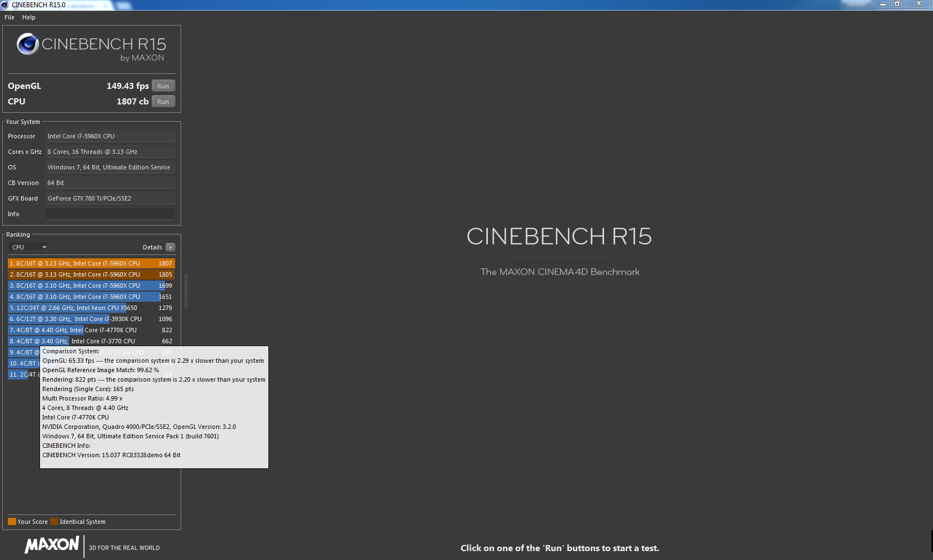933x560 pixels.
Task: Click the MAXON logo at bottom left
Action: pos(52,545)
